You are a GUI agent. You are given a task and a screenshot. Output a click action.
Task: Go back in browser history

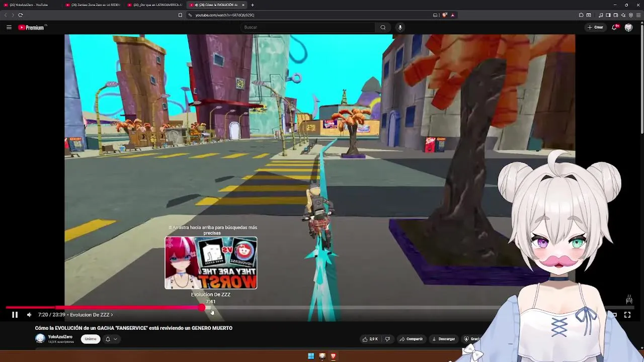[x=6, y=15]
